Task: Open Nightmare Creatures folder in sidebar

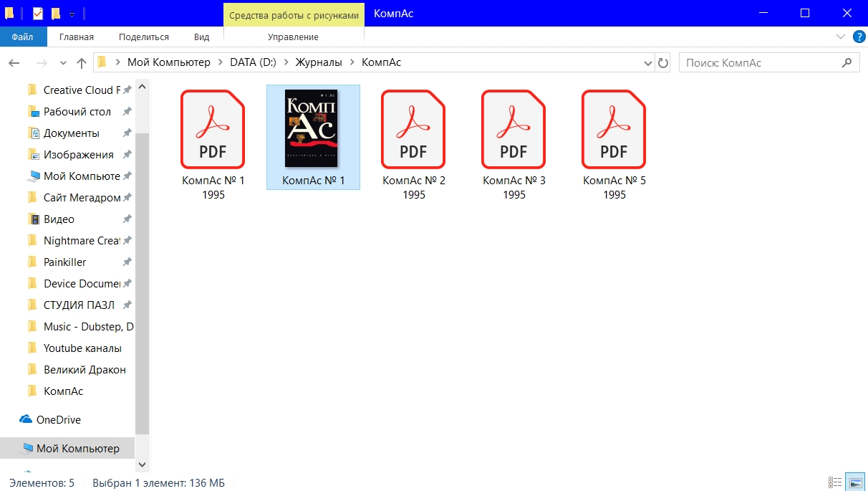Action: pyautogui.click(x=81, y=241)
